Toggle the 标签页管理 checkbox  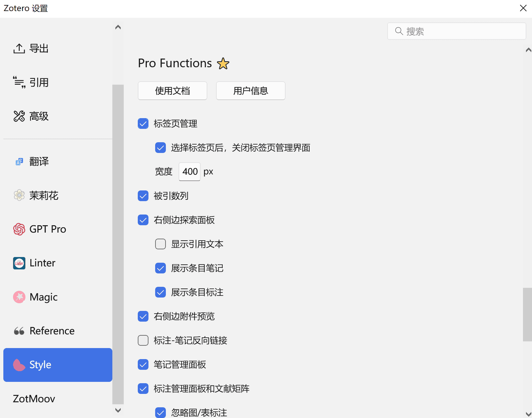(x=143, y=123)
